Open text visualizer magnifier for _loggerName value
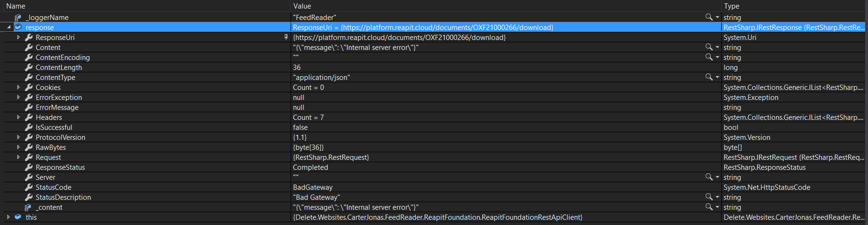Screen dimensions: 868x225 coord(709,17)
